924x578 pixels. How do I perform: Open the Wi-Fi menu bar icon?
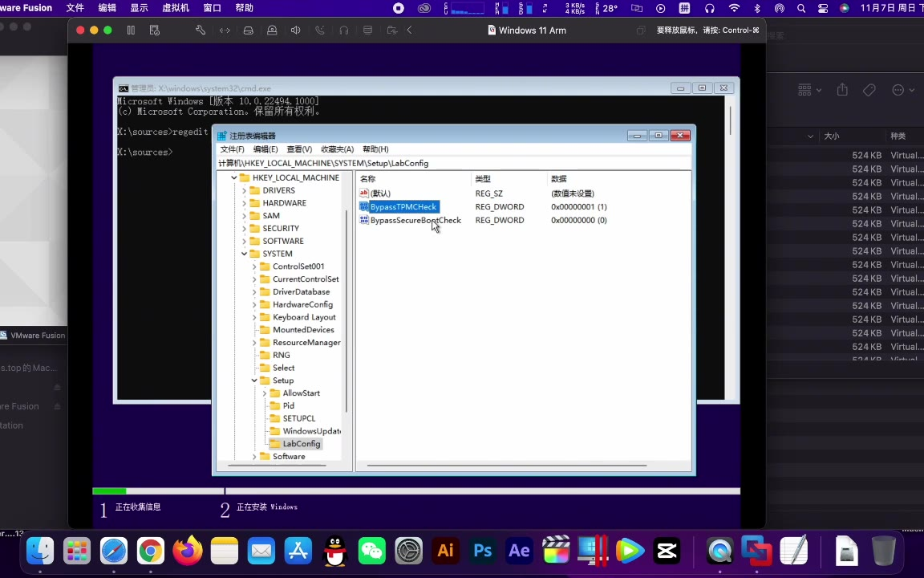[x=734, y=8]
